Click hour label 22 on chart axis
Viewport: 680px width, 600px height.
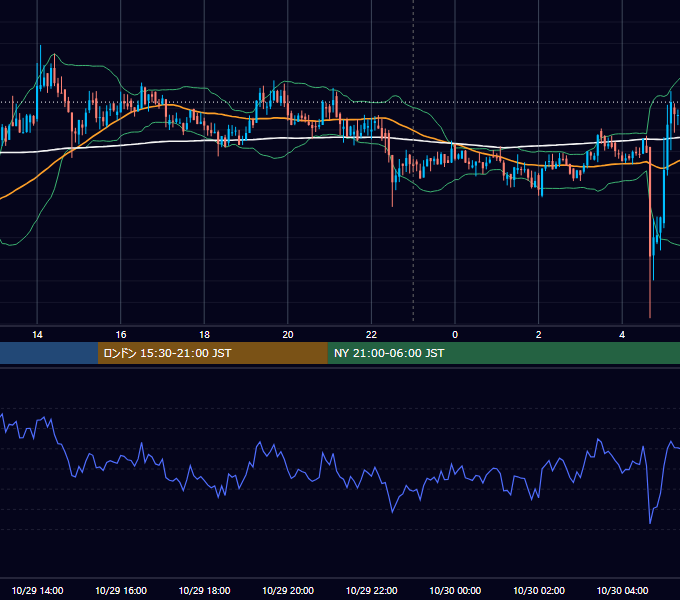pyautogui.click(x=371, y=335)
